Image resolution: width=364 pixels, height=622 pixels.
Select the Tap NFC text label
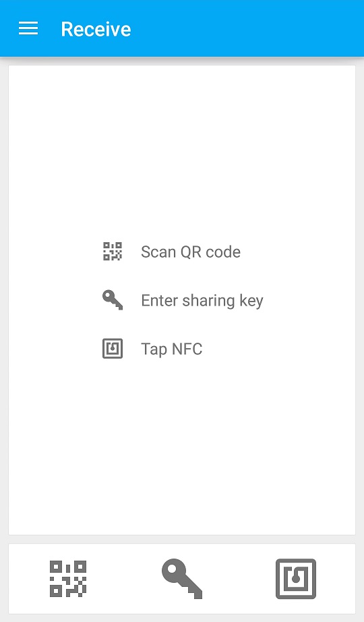(x=172, y=349)
